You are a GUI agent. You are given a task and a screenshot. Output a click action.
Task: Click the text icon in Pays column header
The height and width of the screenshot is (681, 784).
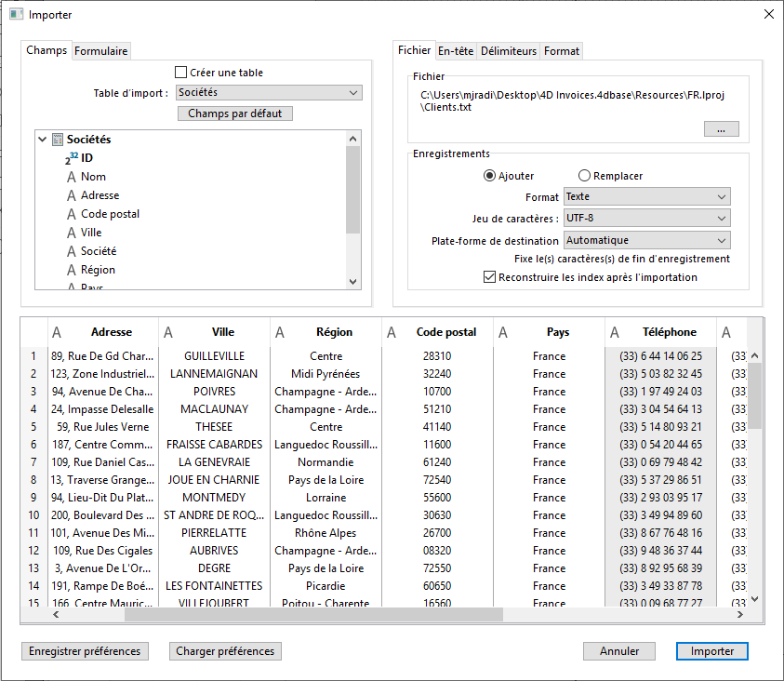(503, 332)
